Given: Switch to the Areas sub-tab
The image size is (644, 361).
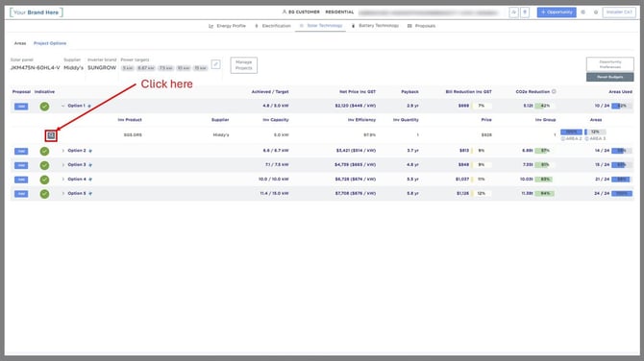Looking at the screenshot, I should (x=20, y=43).
